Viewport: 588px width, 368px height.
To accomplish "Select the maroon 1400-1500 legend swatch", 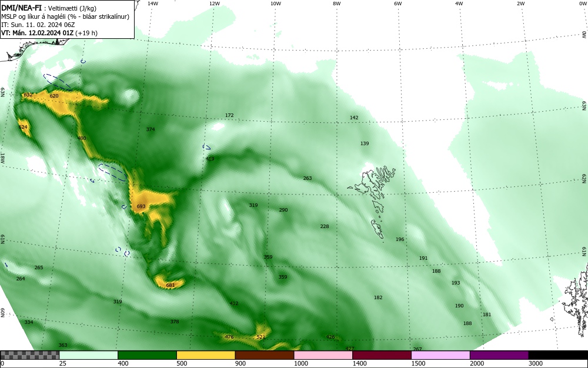I will click(382, 355).
